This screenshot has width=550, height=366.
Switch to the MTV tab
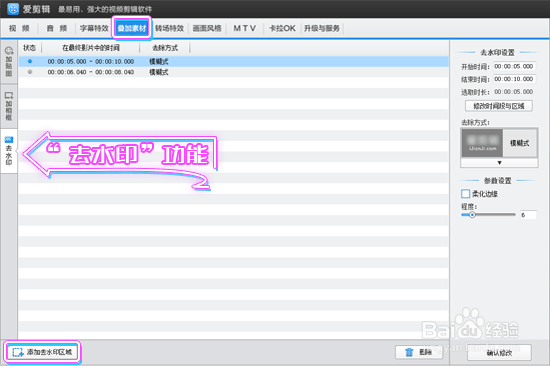coord(245,28)
